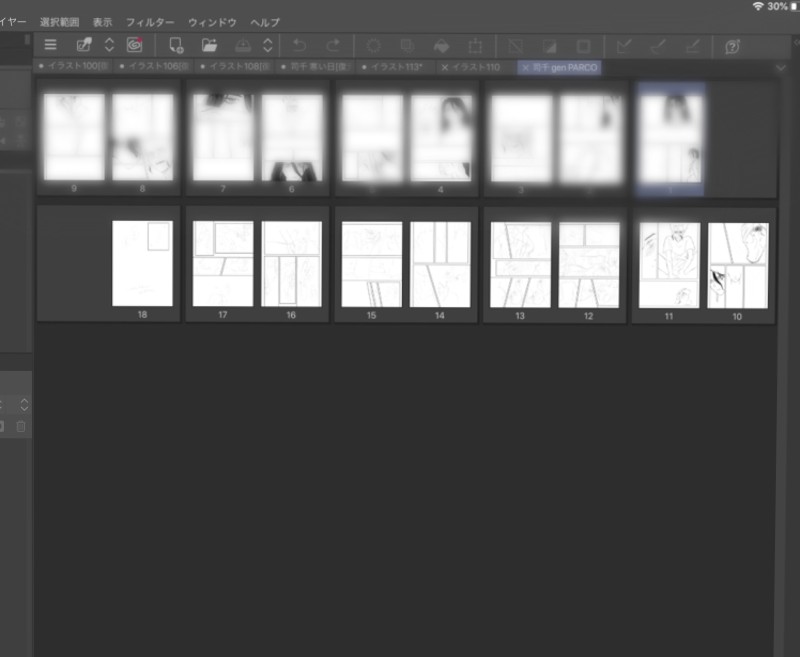Undo the last action
The width and height of the screenshot is (800, 657).
pyautogui.click(x=299, y=46)
